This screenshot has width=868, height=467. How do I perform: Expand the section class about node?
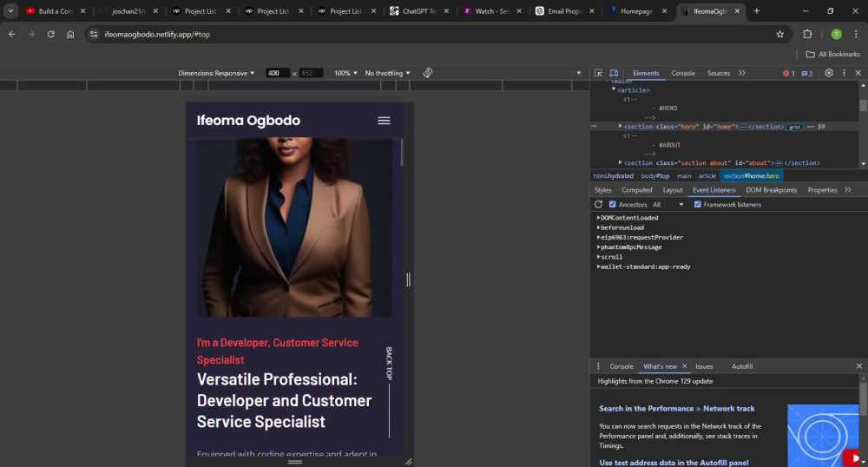tap(620, 162)
